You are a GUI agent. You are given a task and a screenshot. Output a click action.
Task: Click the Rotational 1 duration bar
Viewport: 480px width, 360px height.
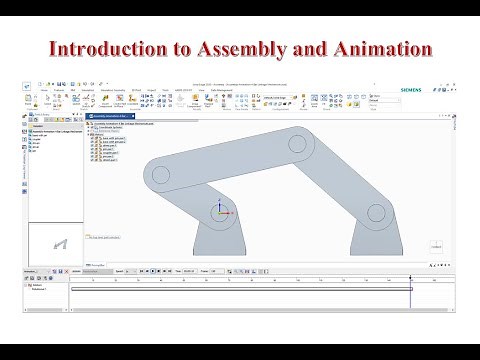pyautogui.click(x=242, y=289)
